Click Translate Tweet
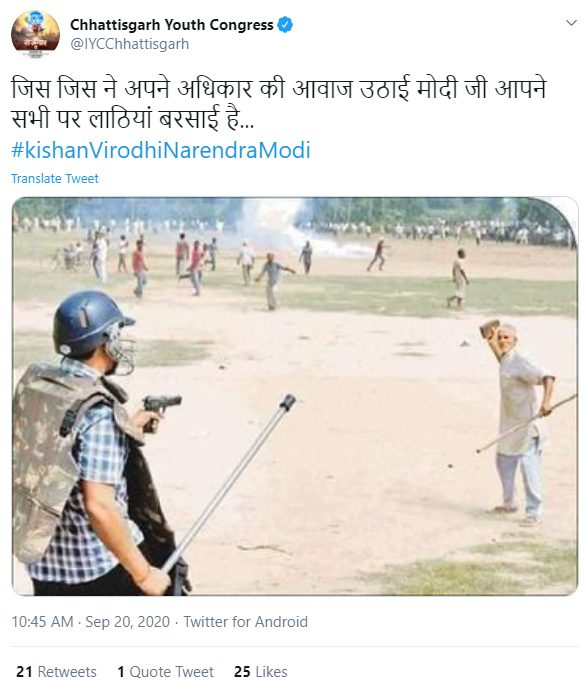The width and height of the screenshot is (586, 680). (x=55, y=178)
